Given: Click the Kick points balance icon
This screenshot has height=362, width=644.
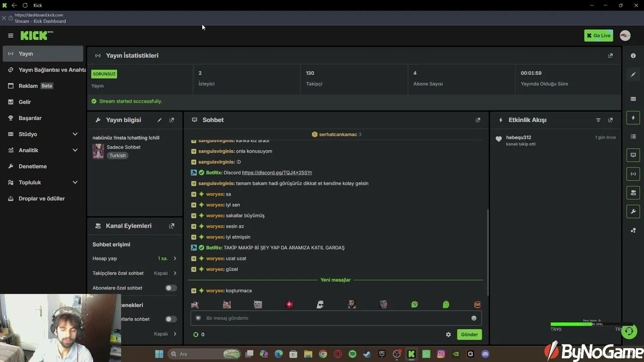Looking at the screenshot, I should coord(196,335).
